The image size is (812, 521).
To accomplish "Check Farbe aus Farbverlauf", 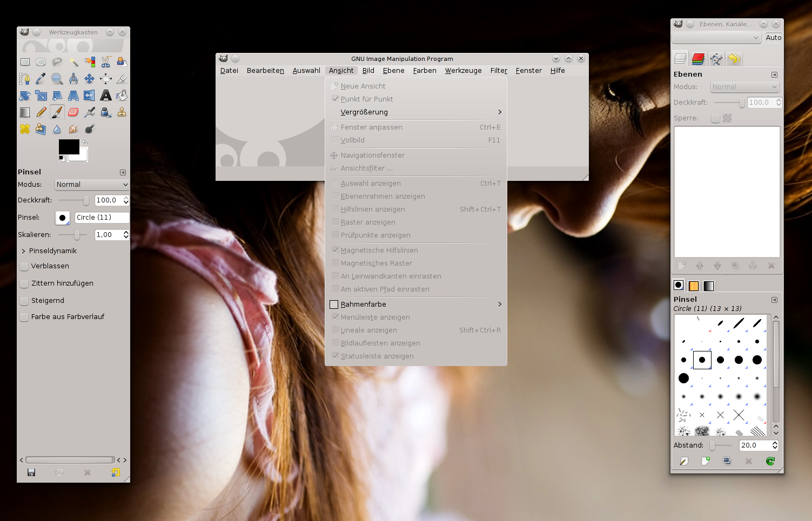I will pyautogui.click(x=24, y=317).
